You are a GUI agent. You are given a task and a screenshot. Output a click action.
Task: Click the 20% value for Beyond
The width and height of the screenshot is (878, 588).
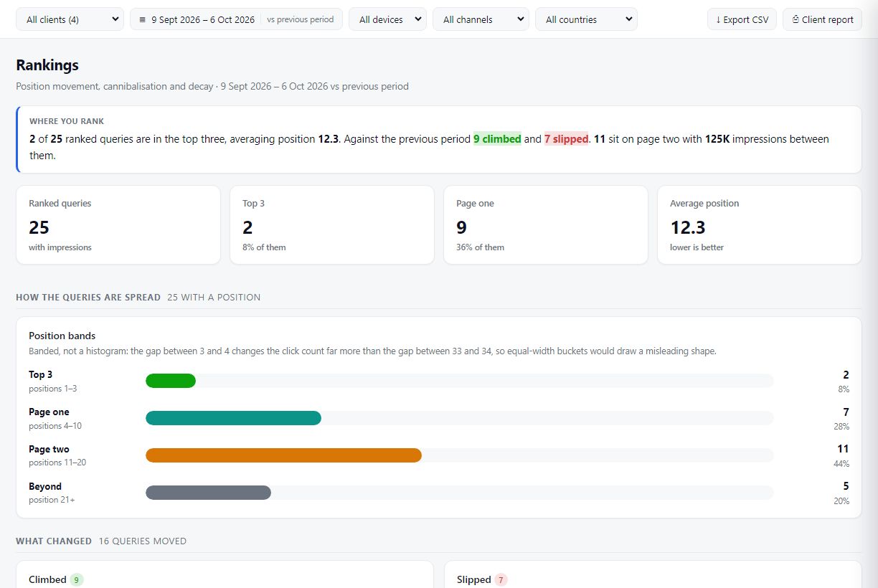(841, 501)
